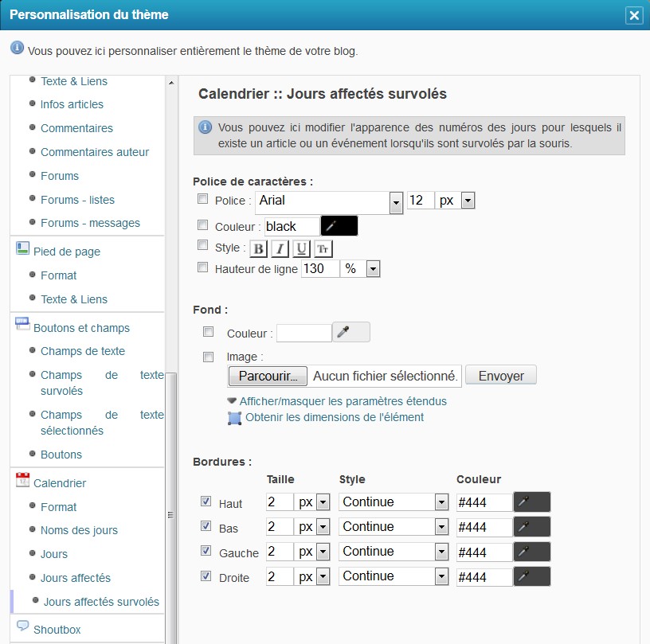
Task: Select Forums - messages in sidebar
Action: click(90, 223)
